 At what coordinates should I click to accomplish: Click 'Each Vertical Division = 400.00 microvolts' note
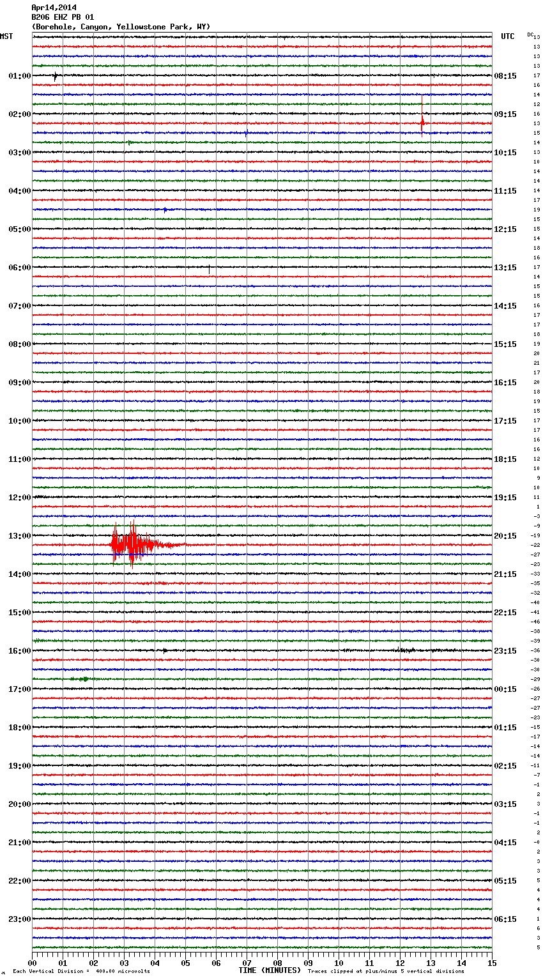tap(81, 971)
